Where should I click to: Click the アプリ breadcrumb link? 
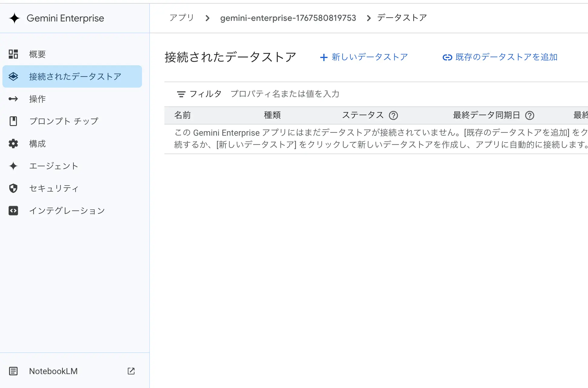[x=182, y=18]
